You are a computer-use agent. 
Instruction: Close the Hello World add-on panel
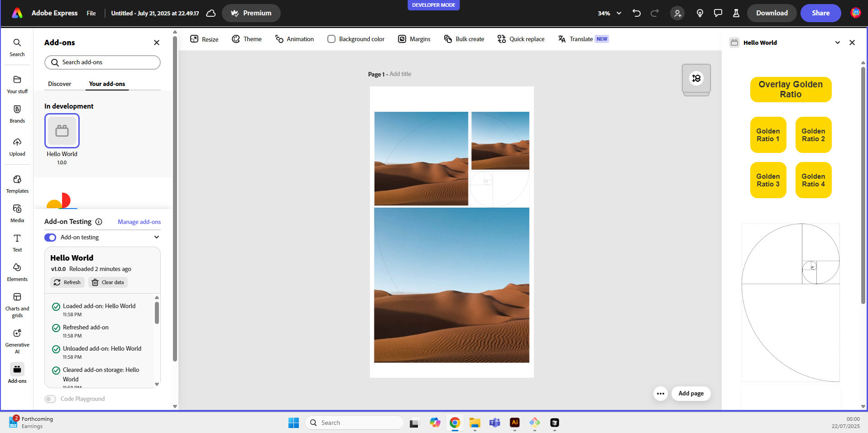coord(852,43)
